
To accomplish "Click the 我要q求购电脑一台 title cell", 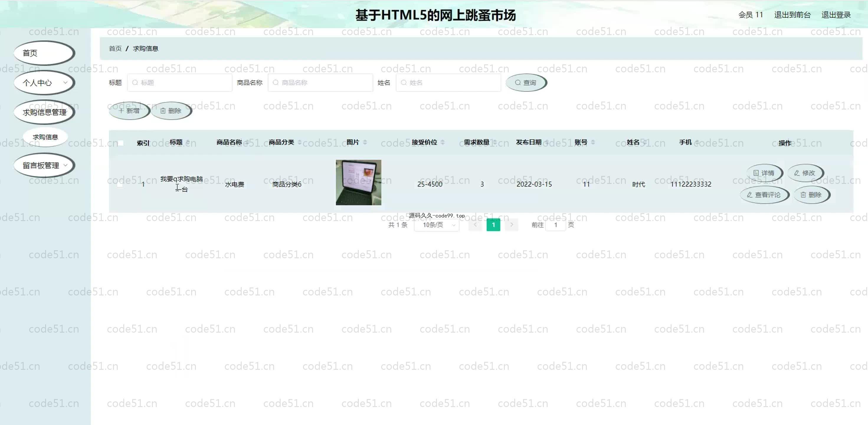I will (x=181, y=184).
